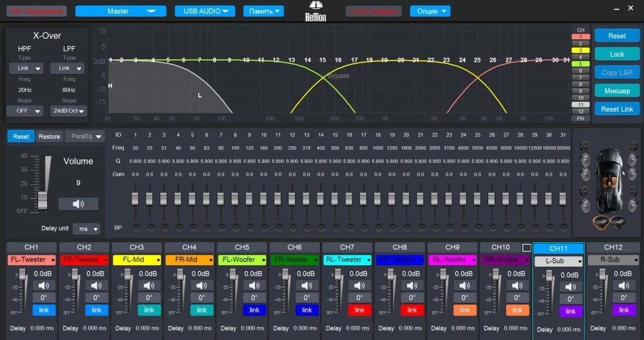Open LPF Type Link dropdown
Viewport: 644px width, 340px height.
[x=68, y=68]
